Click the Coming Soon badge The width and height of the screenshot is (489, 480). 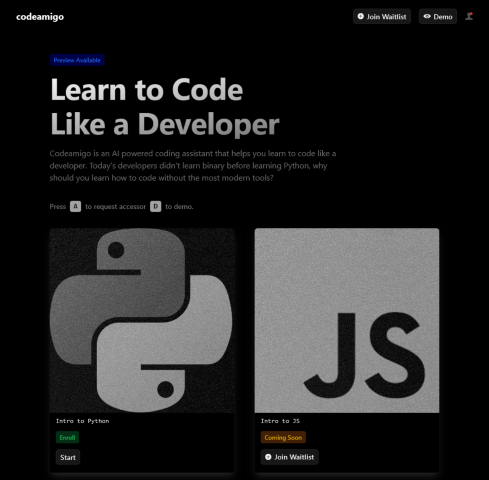click(283, 437)
